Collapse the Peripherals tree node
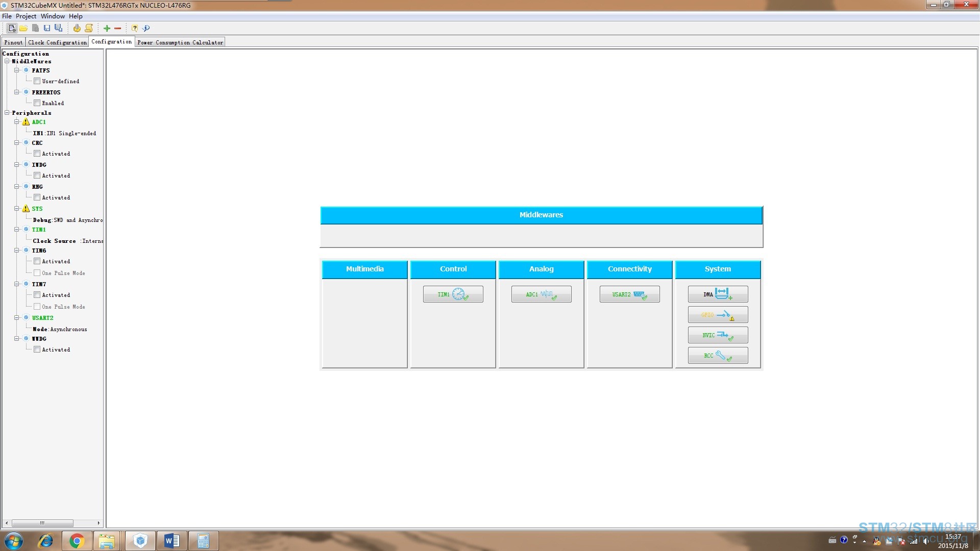980x551 pixels. [7, 113]
